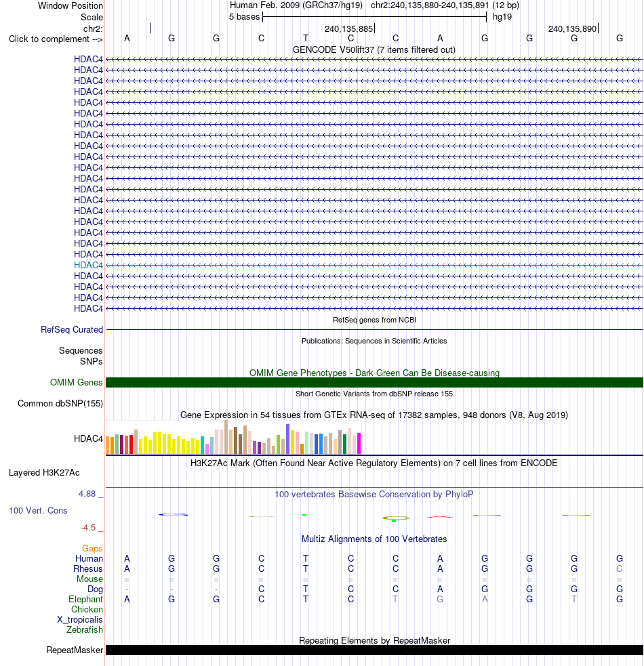Click the "X_tropicalis" alignment row label
The image size is (644, 666).
(x=80, y=620)
